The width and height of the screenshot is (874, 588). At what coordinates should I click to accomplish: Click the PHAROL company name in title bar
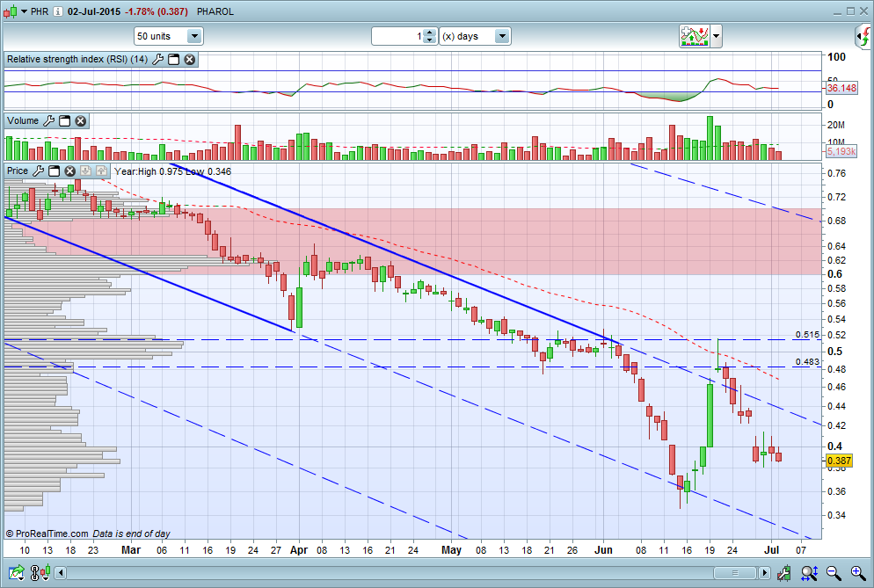(x=215, y=11)
